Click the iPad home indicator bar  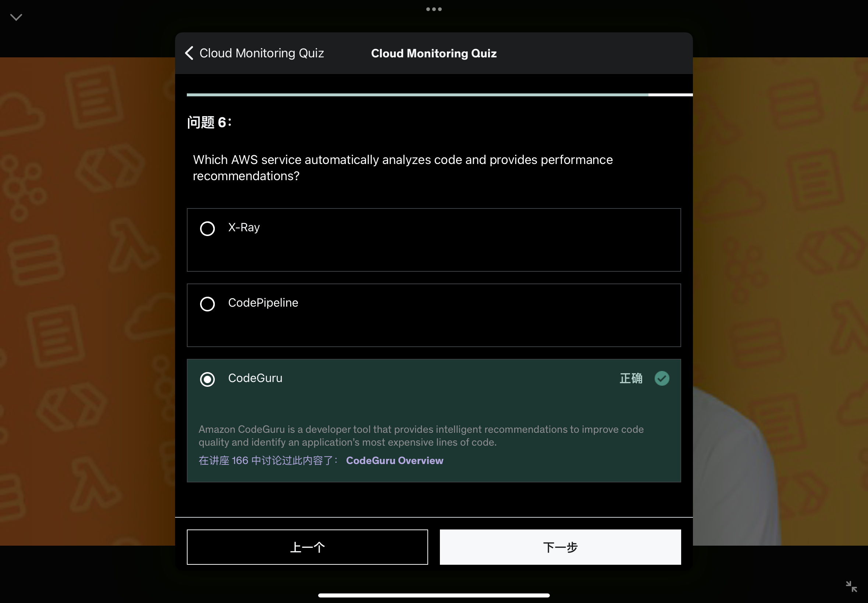pos(434,595)
